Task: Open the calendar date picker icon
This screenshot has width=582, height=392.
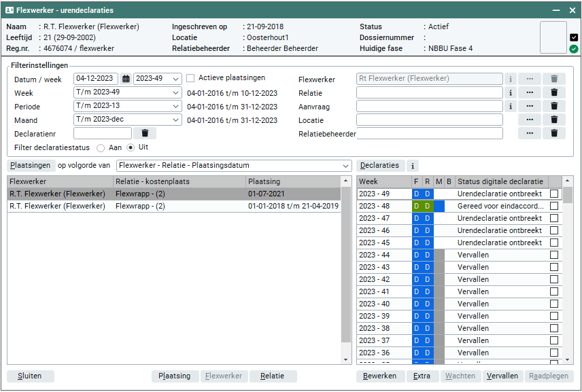Action: point(126,79)
